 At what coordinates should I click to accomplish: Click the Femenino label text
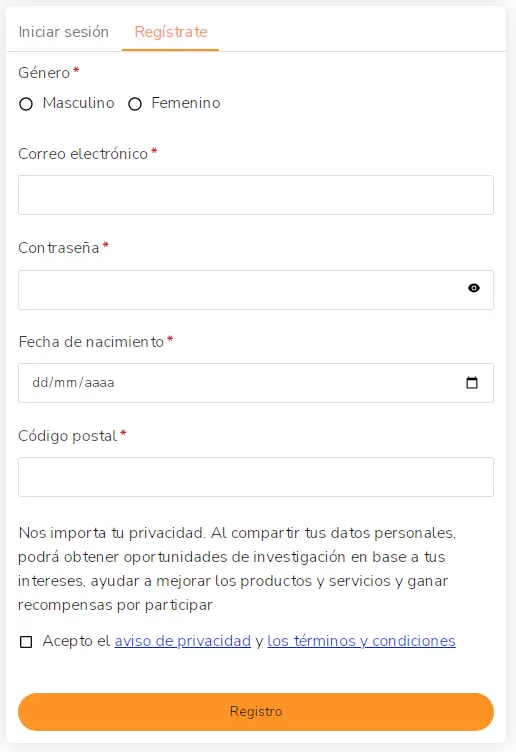186,103
